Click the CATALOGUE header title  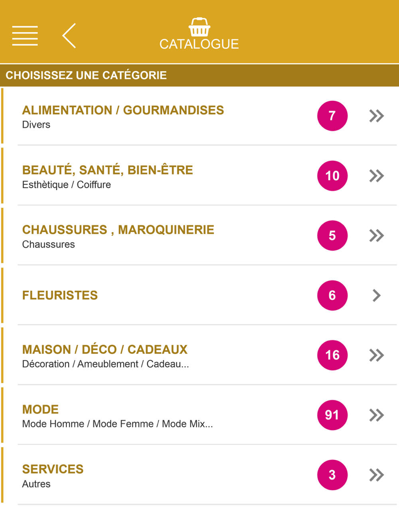199,44
